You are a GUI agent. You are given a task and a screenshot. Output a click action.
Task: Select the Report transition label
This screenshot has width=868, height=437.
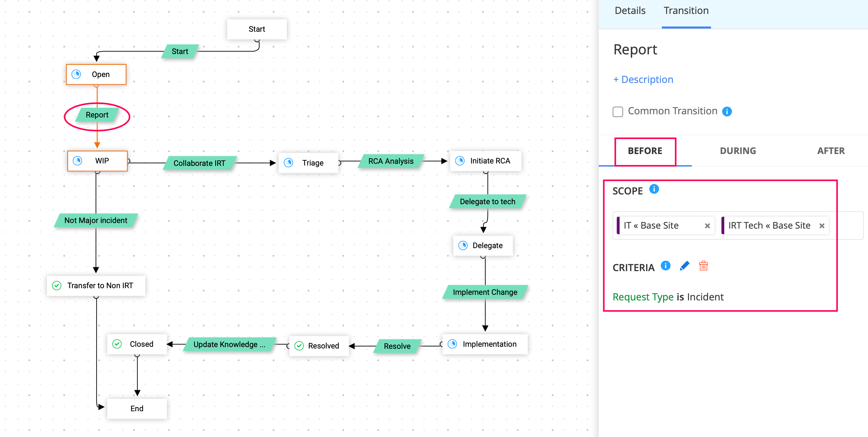[97, 115]
